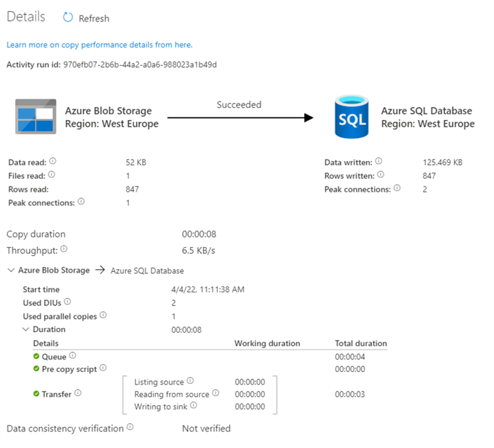This screenshot has height=448, width=494.
Task: Click the Azure Blob Storage source icon
Action: pyautogui.click(x=36, y=117)
